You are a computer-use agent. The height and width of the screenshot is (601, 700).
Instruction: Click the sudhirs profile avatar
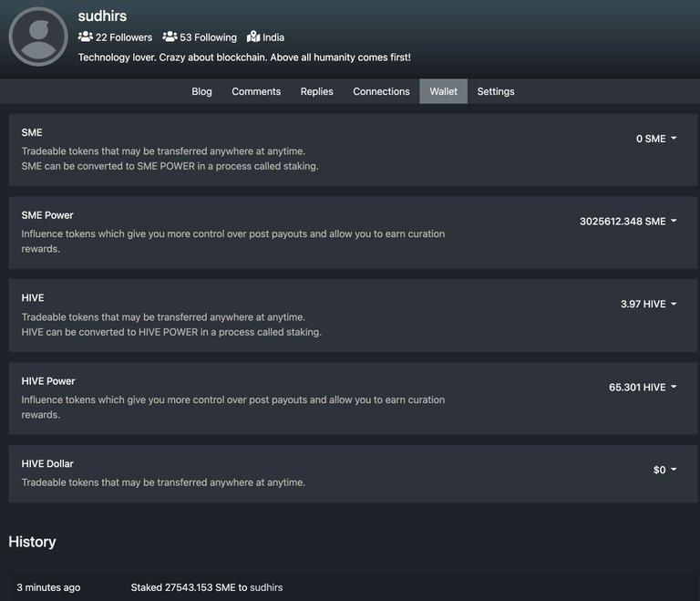[x=38, y=36]
